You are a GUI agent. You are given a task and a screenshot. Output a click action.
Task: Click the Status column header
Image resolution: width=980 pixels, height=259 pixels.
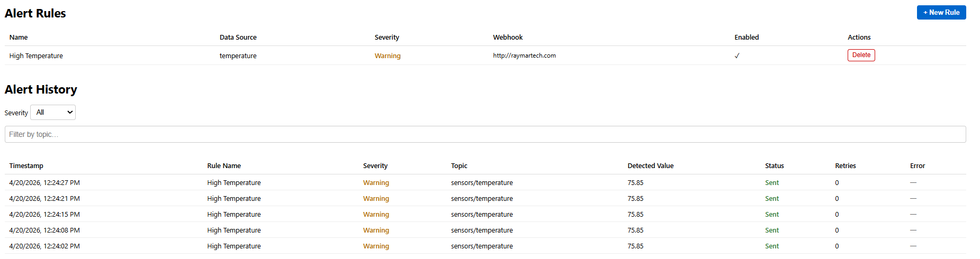click(x=774, y=166)
